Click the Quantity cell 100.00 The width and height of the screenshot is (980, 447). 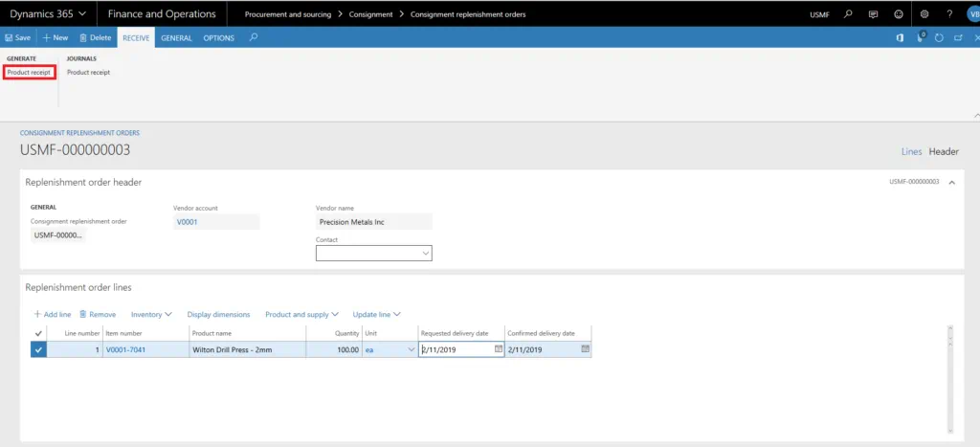coord(334,350)
